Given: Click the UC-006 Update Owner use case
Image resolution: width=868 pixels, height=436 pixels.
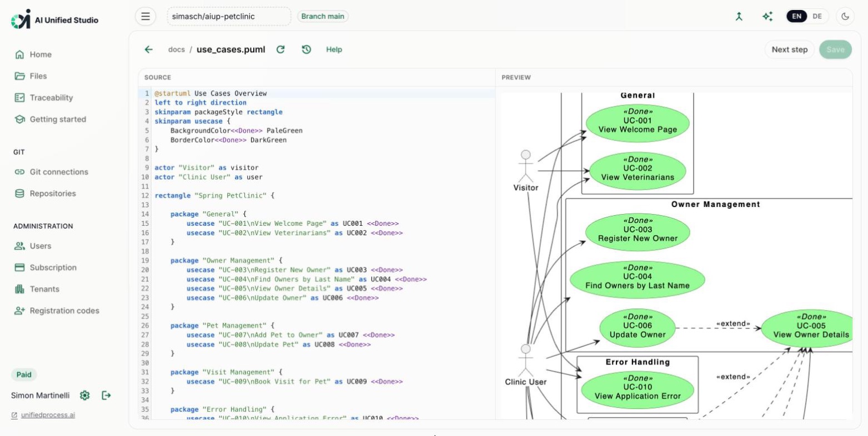Looking at the screenshot, I should [638, 329].
